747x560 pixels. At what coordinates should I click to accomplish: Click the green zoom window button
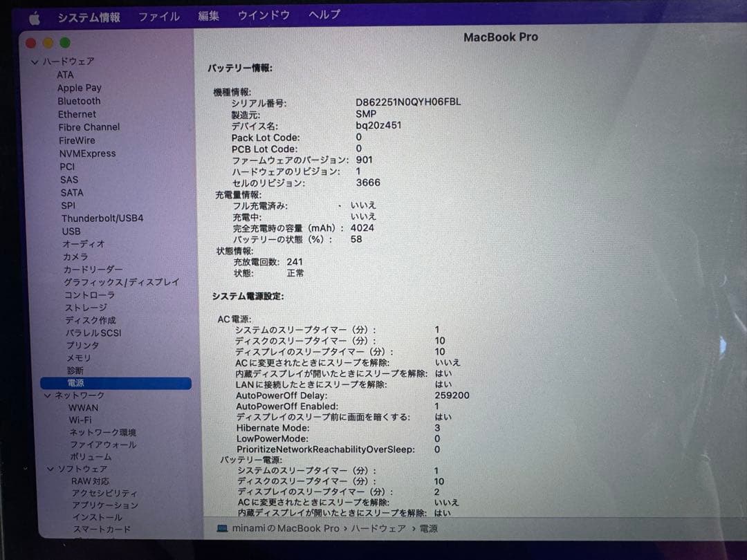pyautogui.click(x=65, y=43)
